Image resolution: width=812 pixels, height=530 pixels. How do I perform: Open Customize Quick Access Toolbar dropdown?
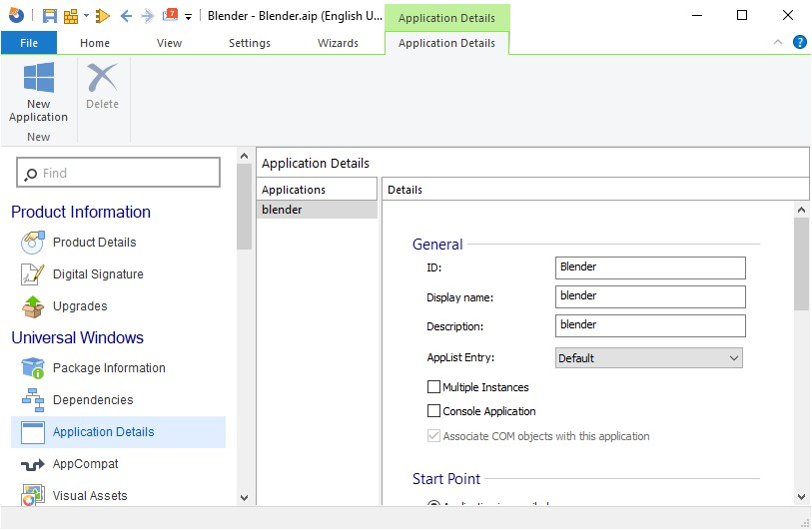point(189,17)
